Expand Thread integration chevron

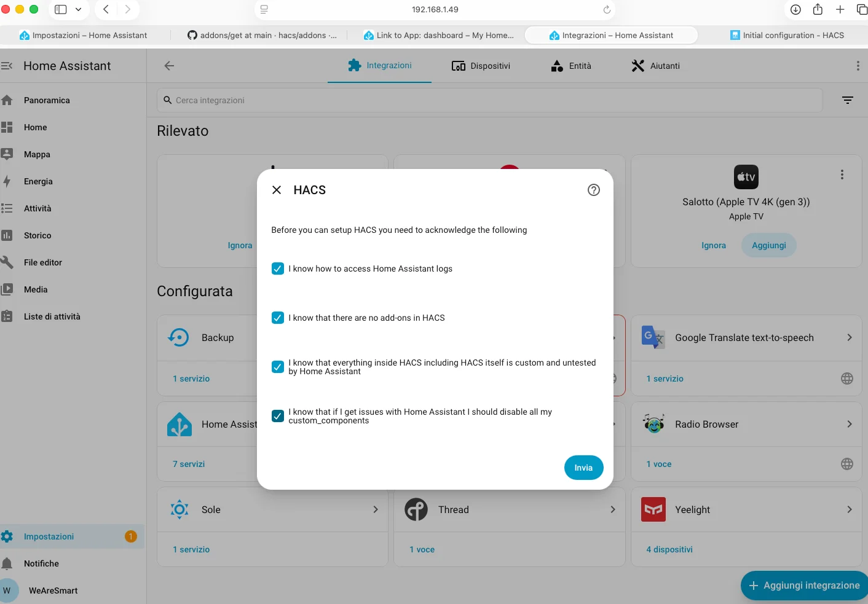click(x=613, y=509)
